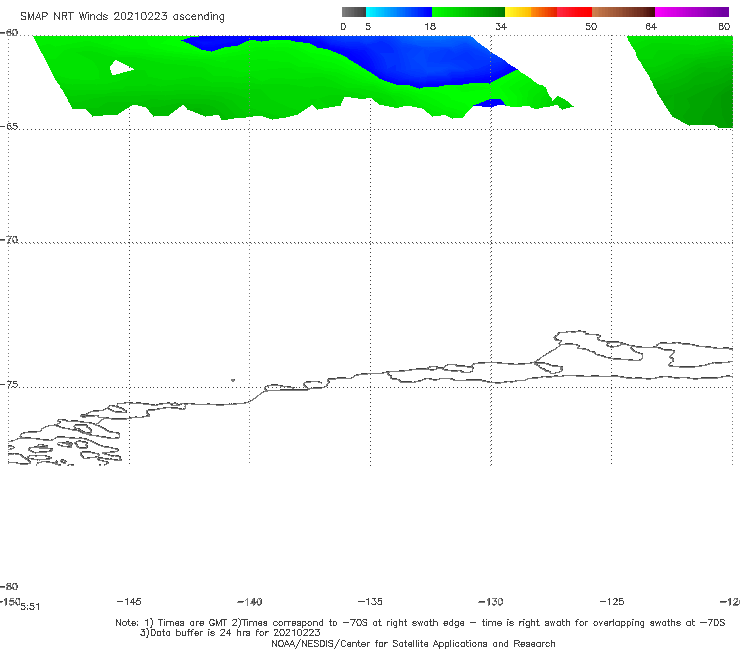Click the blue segment of the wind color bar
Image resolution: width=740 pixels, height=650 pixels.
coord(399,12)
